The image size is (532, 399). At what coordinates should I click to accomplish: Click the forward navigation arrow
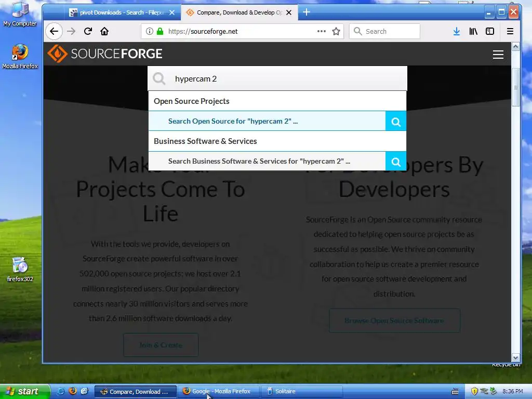(71, 32)
